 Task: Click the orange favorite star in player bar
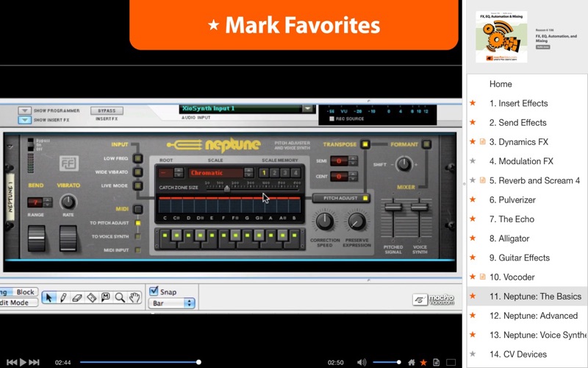[x=423, y=362]
